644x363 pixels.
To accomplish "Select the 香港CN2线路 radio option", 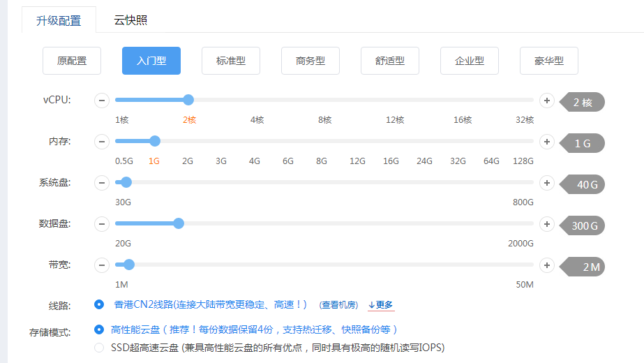I will coord(99,304).
